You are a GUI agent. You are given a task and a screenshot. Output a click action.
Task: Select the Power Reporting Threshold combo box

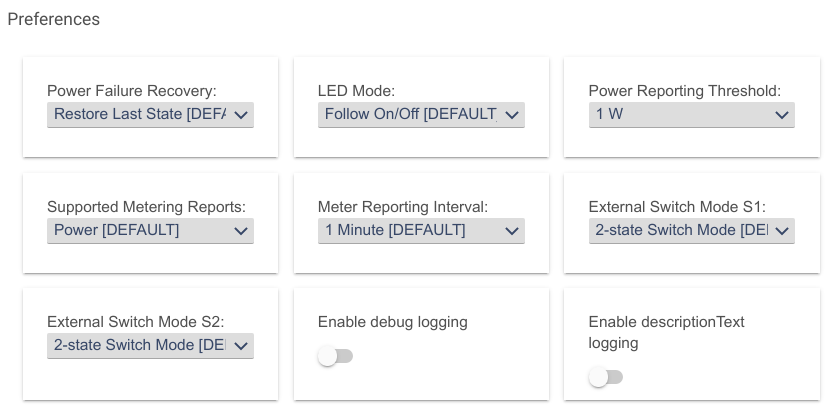[x=692, y=115]
